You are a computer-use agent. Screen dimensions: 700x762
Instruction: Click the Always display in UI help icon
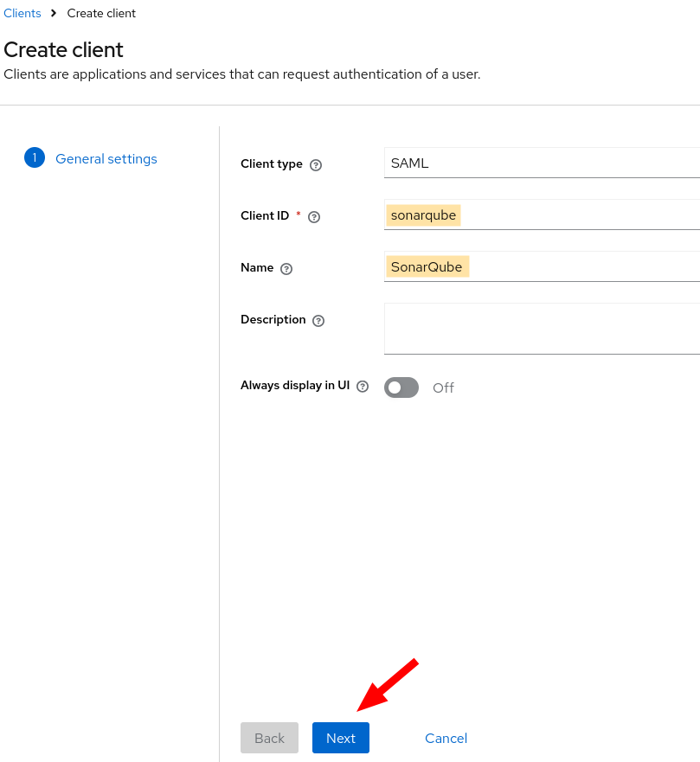pyautogui.click(x=362, y=386)
